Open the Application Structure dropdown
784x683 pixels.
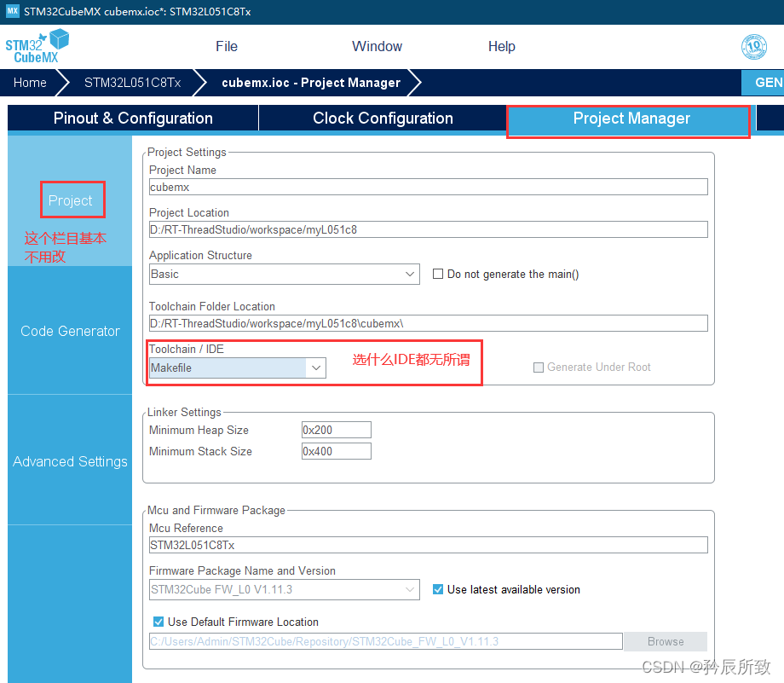[284, 275]
